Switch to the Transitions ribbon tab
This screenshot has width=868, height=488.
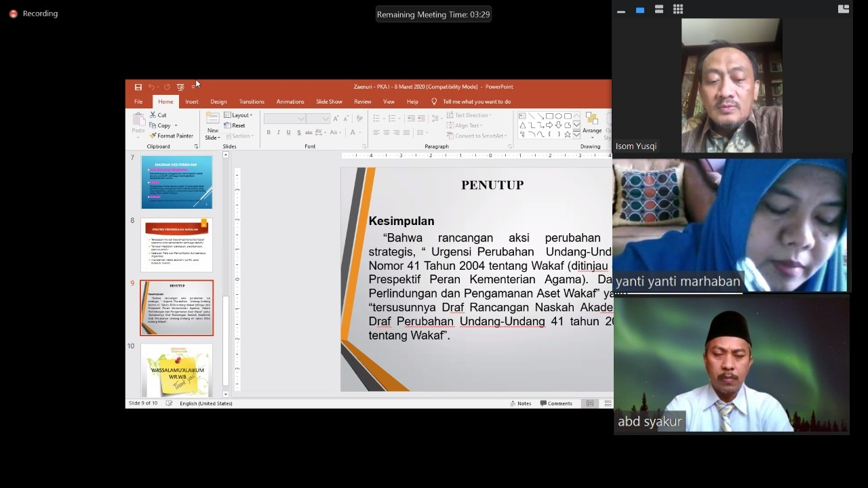point(252,101)
